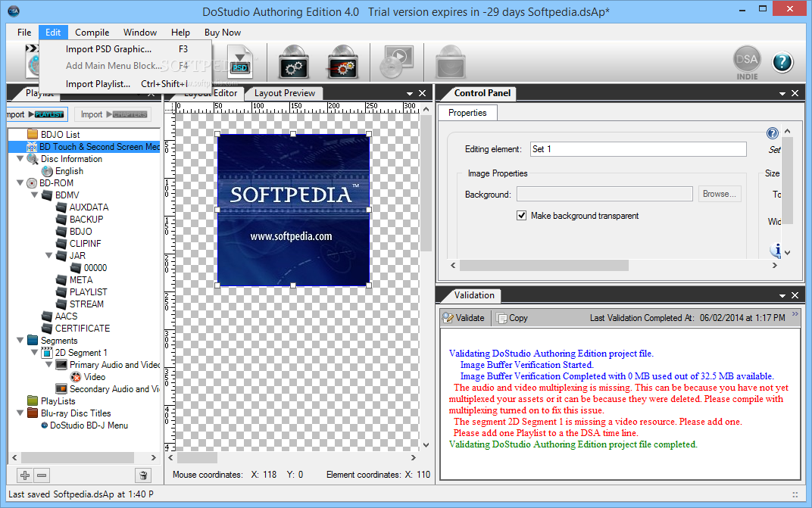Select the Video item under Primary Audio and Video
812x508 pixels.
tap(88, 377)
